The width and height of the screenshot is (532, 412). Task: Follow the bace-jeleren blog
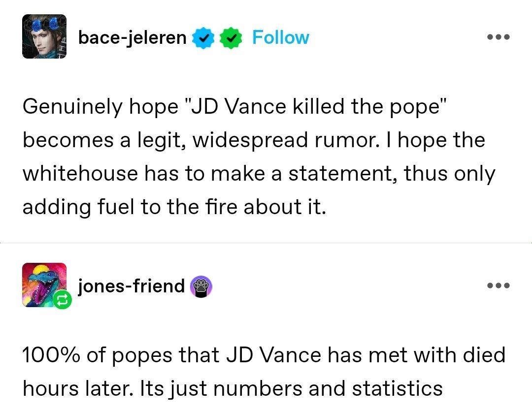280,37
